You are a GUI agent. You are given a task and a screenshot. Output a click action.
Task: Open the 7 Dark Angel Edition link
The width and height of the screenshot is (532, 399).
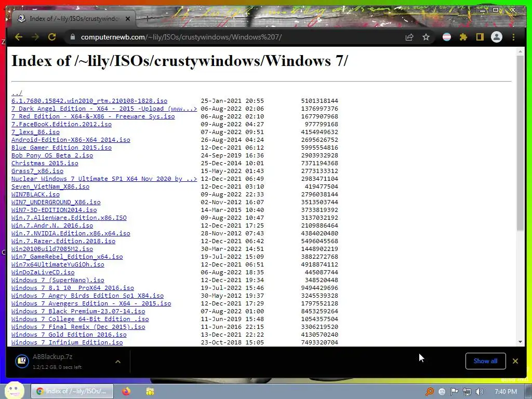tap(104, 109)
